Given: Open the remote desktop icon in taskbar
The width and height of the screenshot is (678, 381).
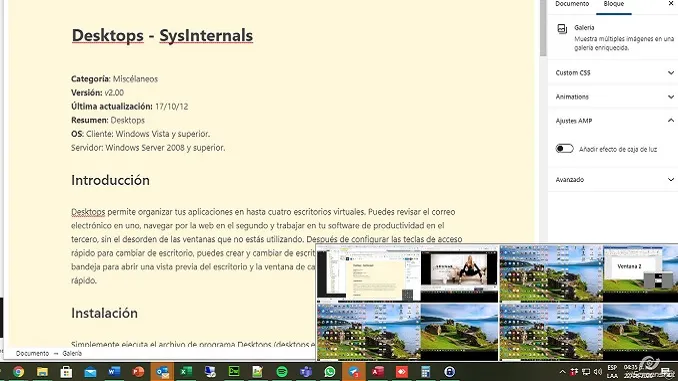Looking at the screenshot, I should point(210,372).
